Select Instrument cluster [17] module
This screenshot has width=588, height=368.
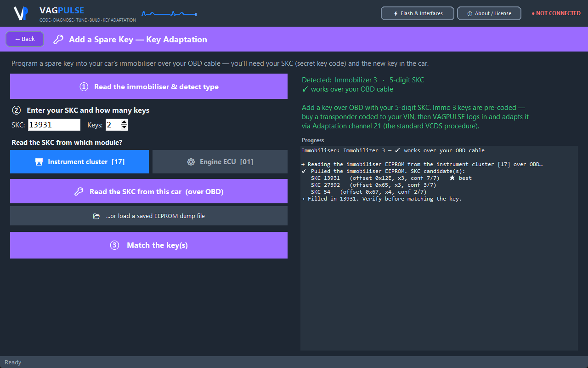(79, 162)
